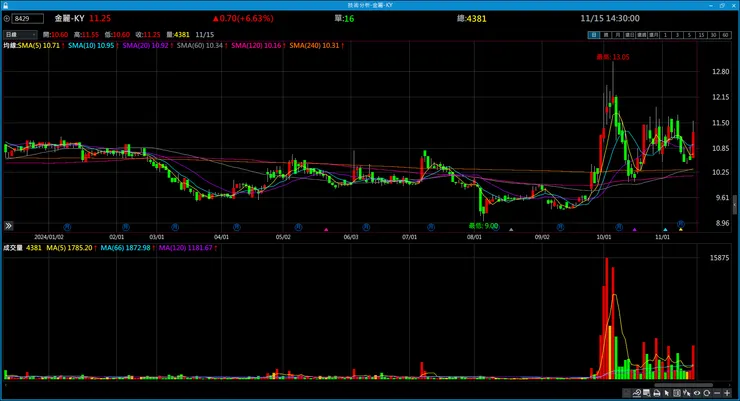Image resolution: width=740 pixels, height=401 pixels.
Task: Switch to the 5-minute chart button
Action: [x=689, y=35]
